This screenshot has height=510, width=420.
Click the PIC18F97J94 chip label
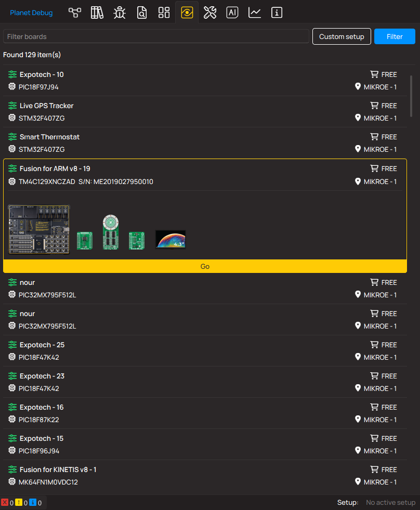coord(38,87)
